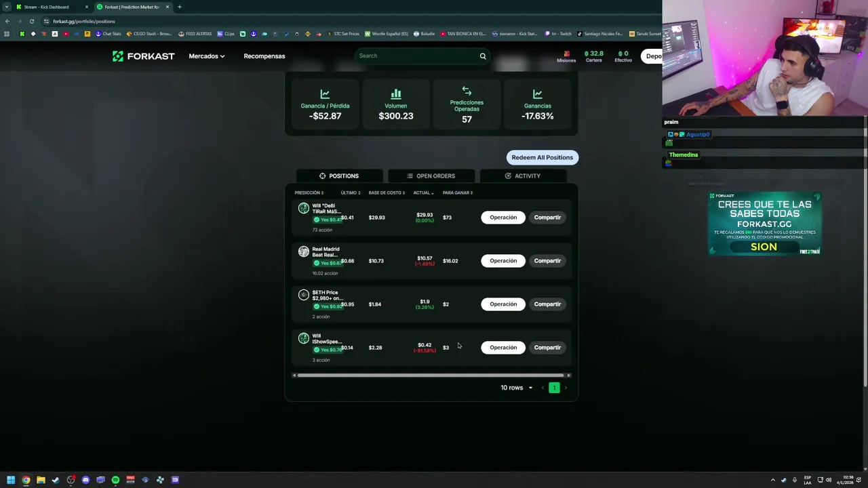
Task: Open the Tanuki Sunset bookmark
Action: click(x=645, y=34)
